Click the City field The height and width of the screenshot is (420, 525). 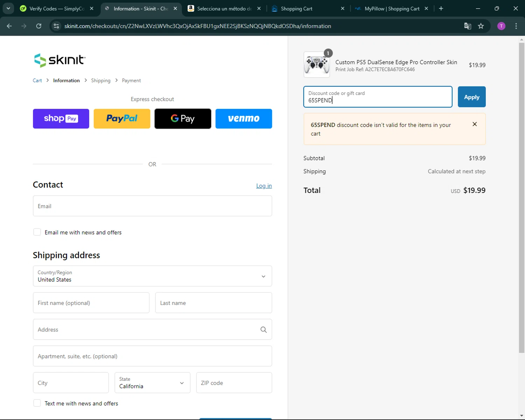tap(71, 383)
